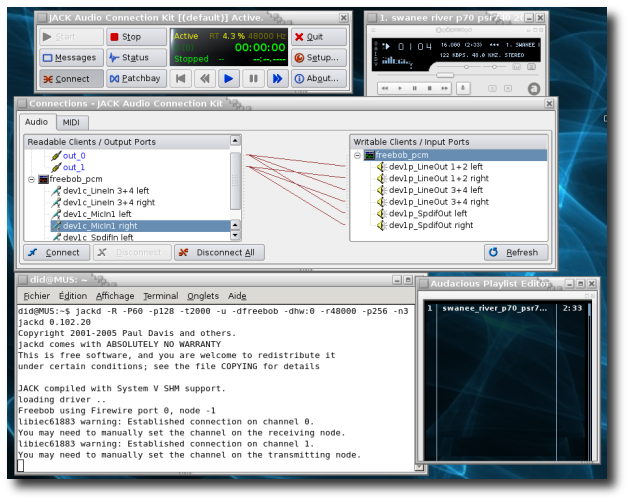630x502 pixels.
Task: Collapse the freebob_pcm input client tree
Action: click(x=358, y=156)
